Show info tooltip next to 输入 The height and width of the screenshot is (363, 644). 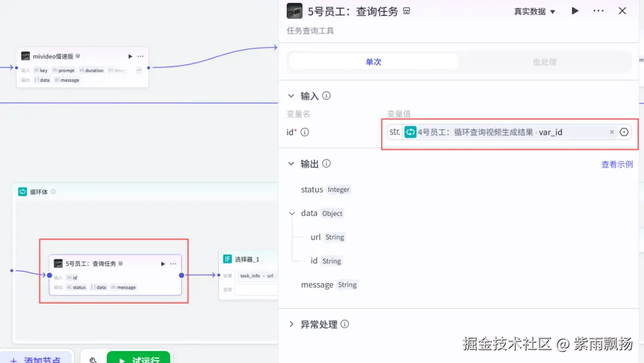coord(327,96)
